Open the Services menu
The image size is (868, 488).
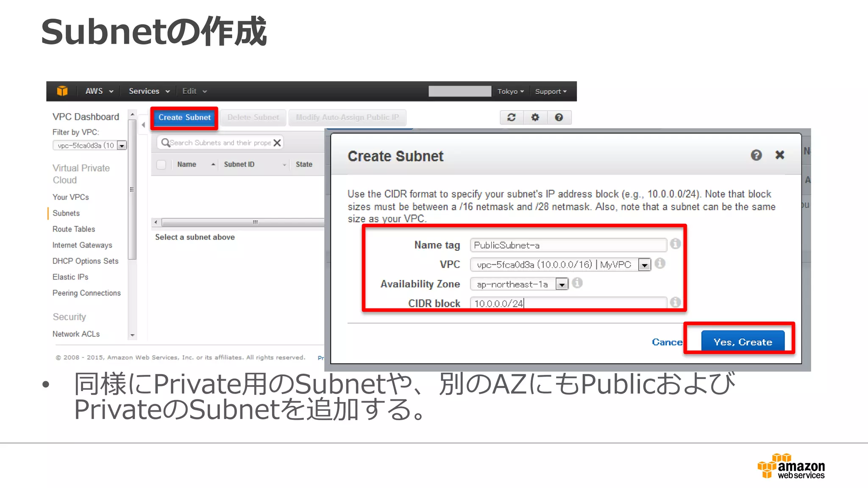point(149,91)
